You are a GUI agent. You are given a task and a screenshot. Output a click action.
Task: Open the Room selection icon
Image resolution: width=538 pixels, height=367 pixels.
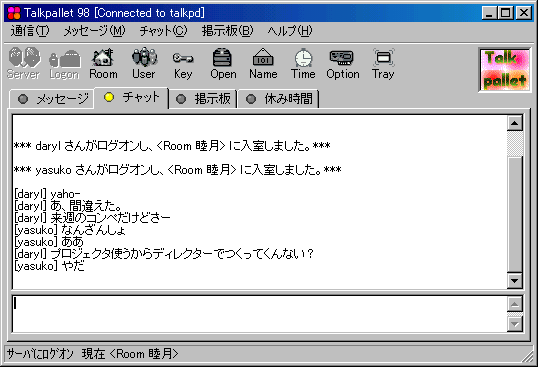click(x=103, y=63)
